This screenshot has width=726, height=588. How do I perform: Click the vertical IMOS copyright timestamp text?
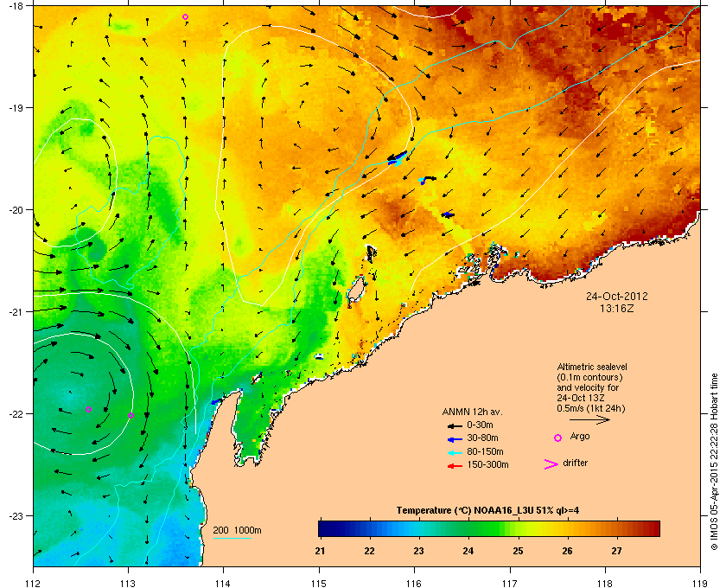coord(714,462)
